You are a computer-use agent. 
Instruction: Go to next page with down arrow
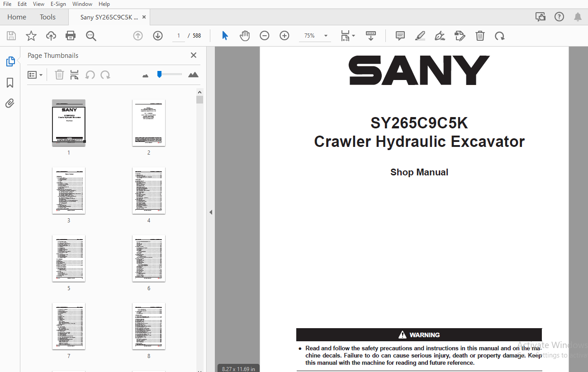[x=158, y=36]
